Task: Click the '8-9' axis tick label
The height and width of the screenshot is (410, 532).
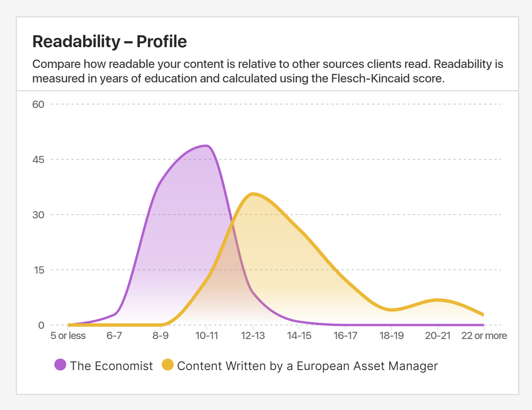Action: tap(160, 336)
